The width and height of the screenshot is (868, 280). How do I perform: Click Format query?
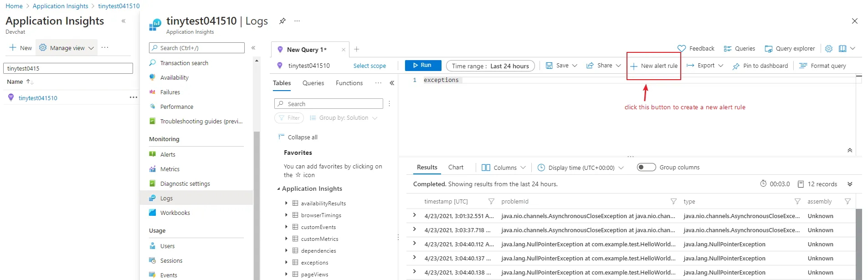pyautogui.click(x=822, y=66)
